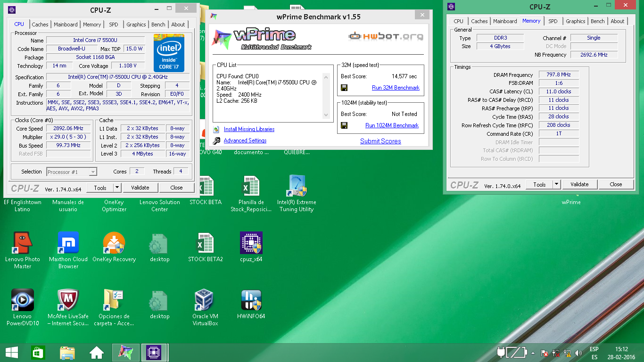The height and width of the screenshot is (362, 644).
Task: Click the HWBOT.org logo in wPrime
Action: 386,36
